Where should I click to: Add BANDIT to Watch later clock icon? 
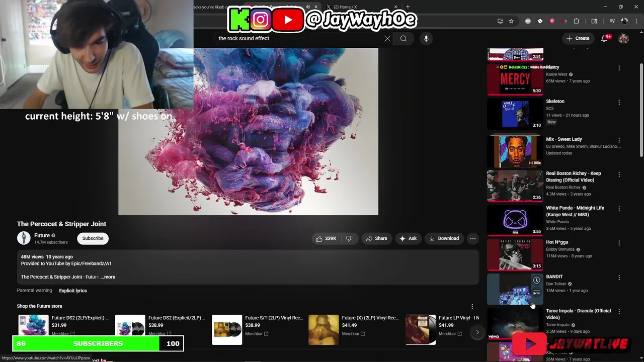537,281
